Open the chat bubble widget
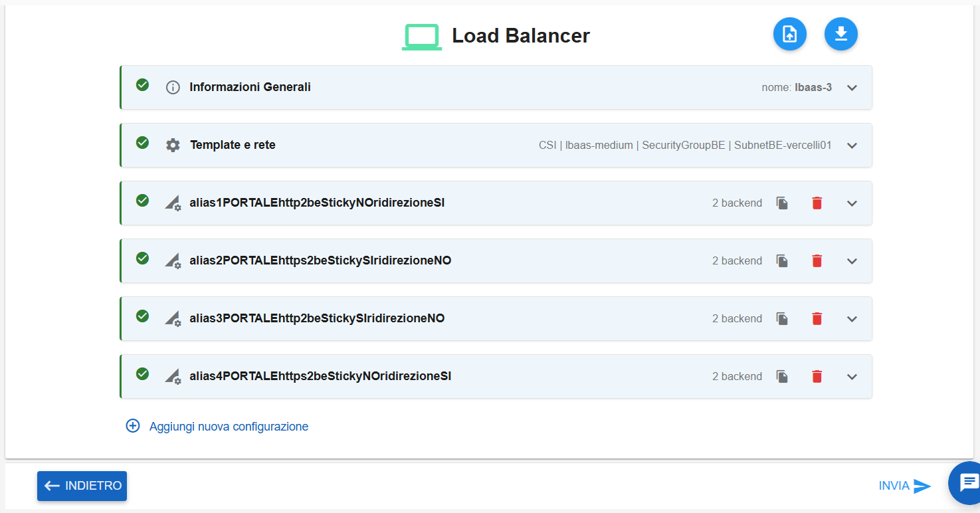980x513 pixels. [967, 483]
